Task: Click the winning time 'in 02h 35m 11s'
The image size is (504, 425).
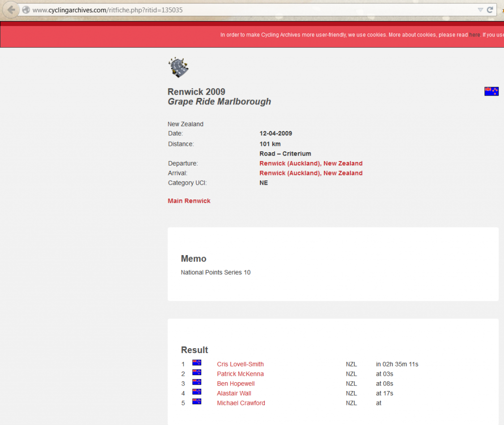Action: (x=397, y=364)
